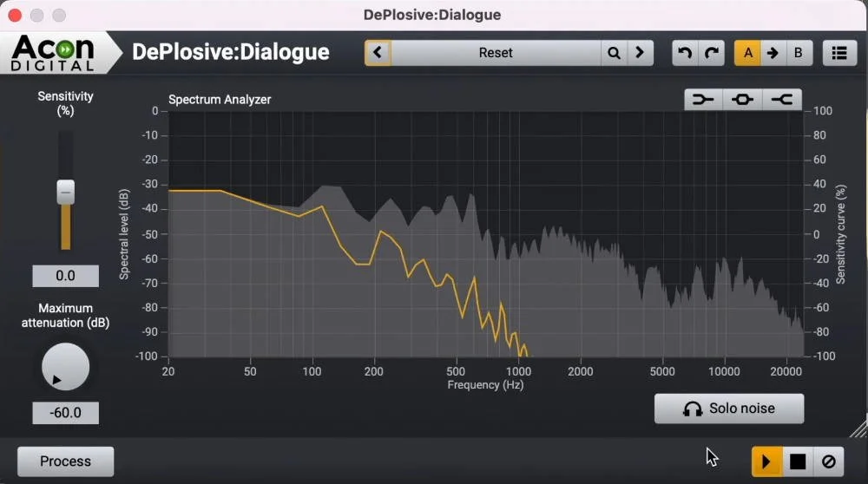Choose the middle sensitivity curve node shape
868x484 pixels.
tap(742, 100)
